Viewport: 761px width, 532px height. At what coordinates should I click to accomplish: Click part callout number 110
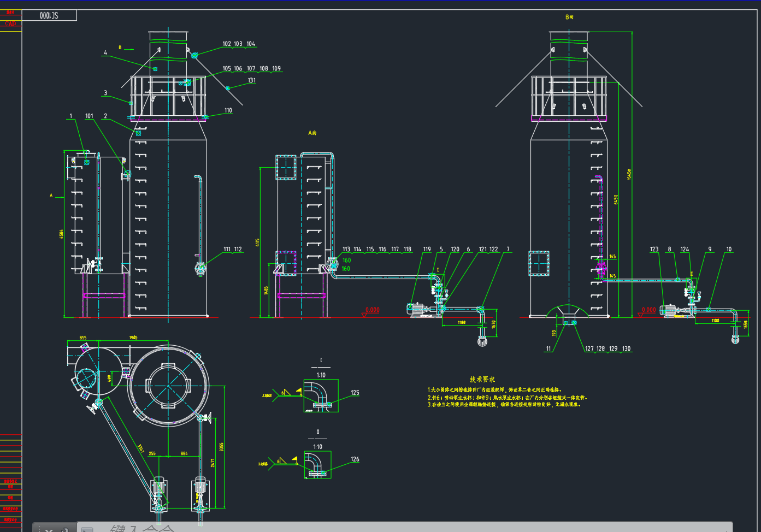click(228, 110)
